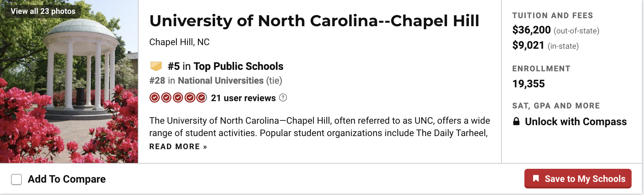Click the 19,355 enrollment figure
644x195 pixels.
528,84
